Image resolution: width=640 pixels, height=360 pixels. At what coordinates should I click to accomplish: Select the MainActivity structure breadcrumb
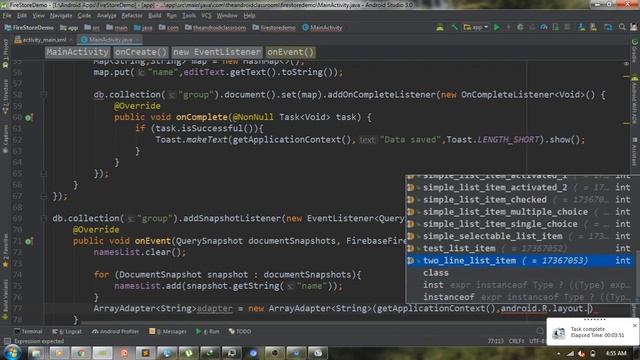tap(77, 52)
